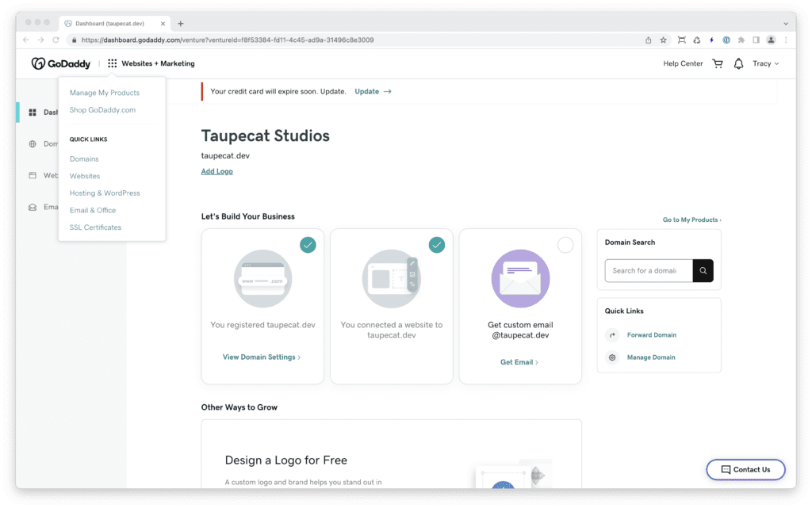The height and width of the screenshot is (508, 812).
Task: Click the side panel browser icon
Action: (x=756, y=40)
